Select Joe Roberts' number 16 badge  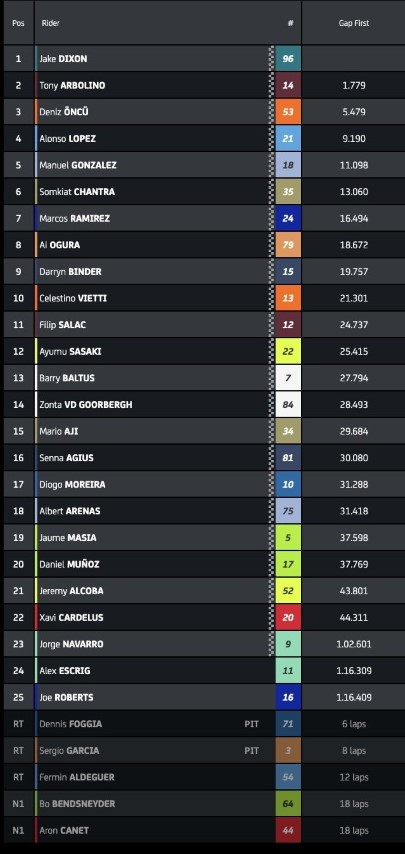[288, 697]
